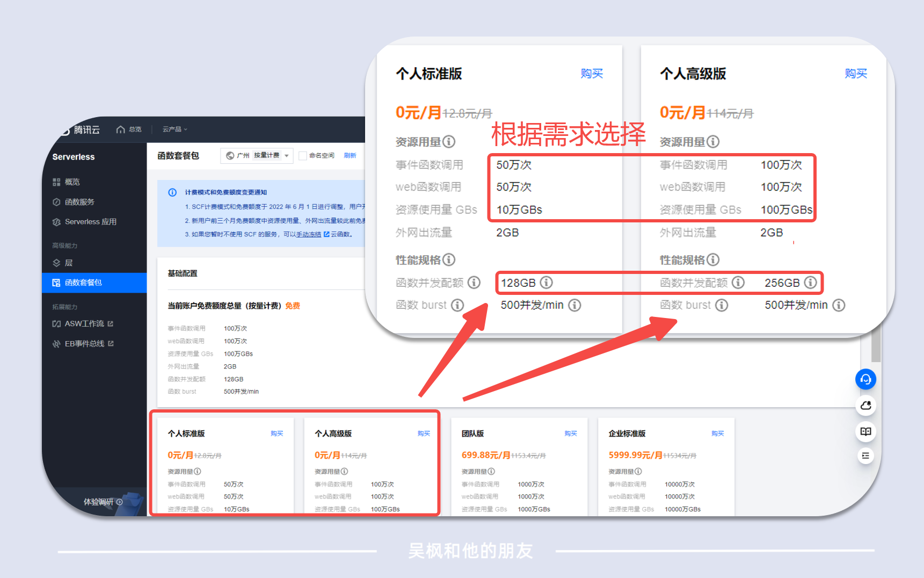
Task: Click info icon after 500并发/min on 个人高级版
Action: coord(839,305)
